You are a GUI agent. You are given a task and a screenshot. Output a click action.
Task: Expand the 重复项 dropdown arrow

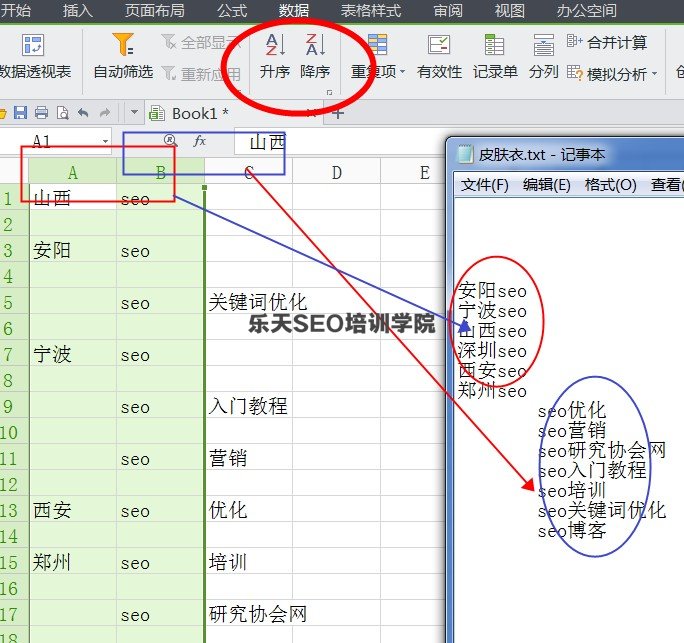[402, 71]
